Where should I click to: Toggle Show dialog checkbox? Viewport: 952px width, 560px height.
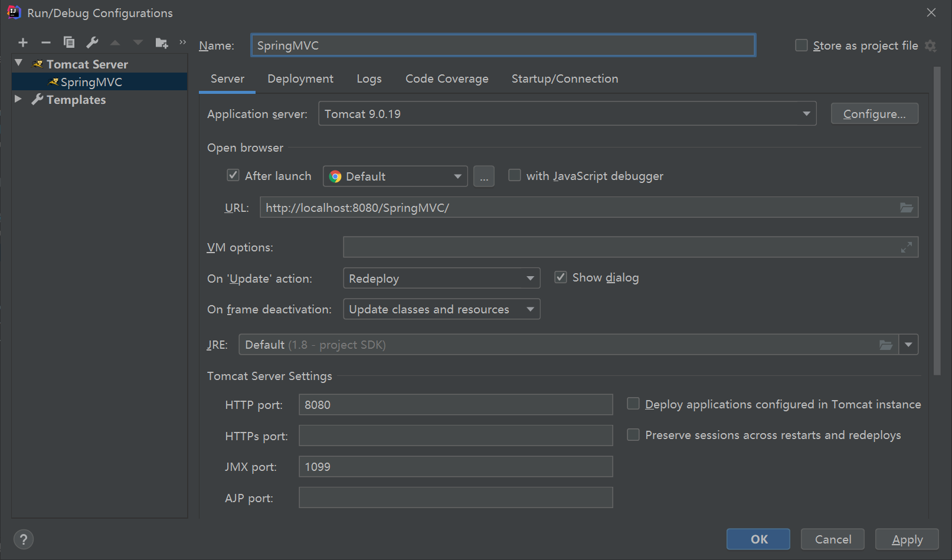[x=561, y=277]
